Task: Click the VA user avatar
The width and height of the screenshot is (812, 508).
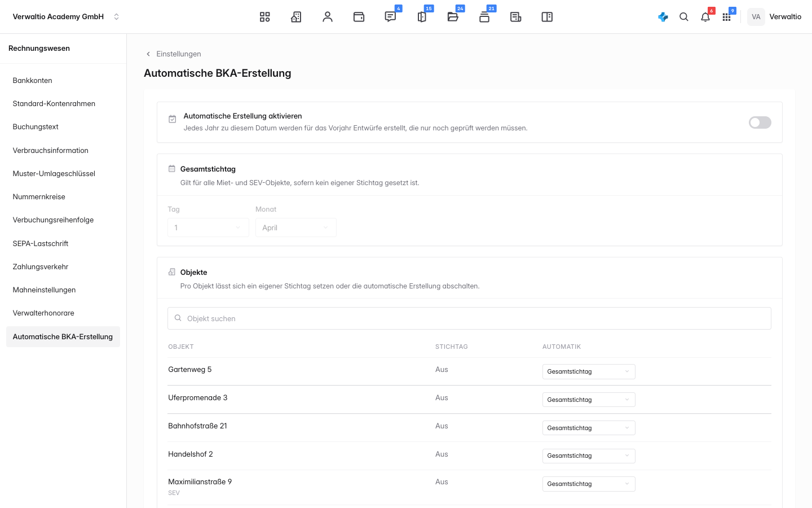Action: tap(756, 17)
